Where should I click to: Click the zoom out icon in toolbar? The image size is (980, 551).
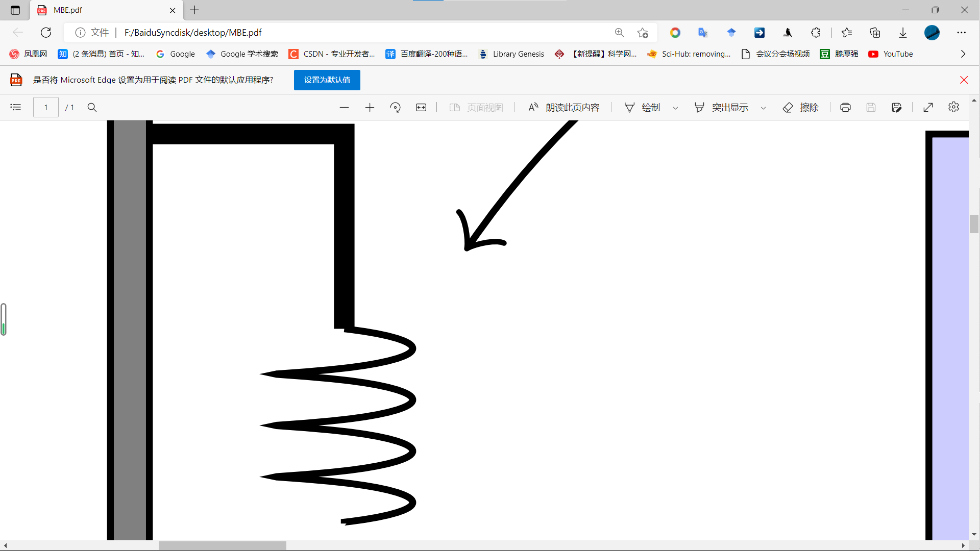coord(344,107)
